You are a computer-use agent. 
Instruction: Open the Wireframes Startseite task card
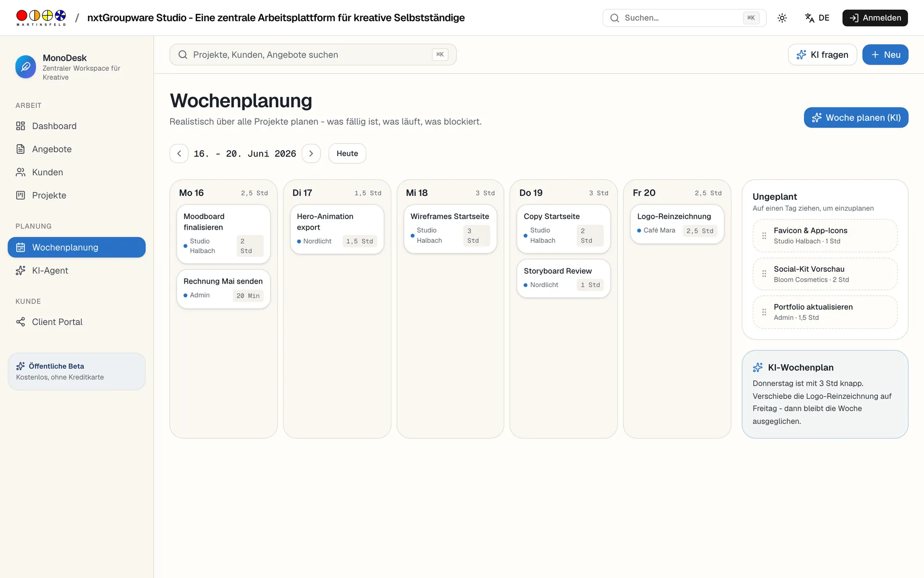pyautogui.click(x=450, y=229)
